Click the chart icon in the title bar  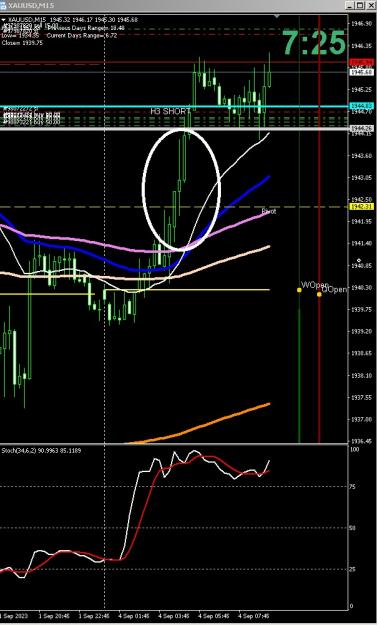pyautogui.click(x=4, y=6)
